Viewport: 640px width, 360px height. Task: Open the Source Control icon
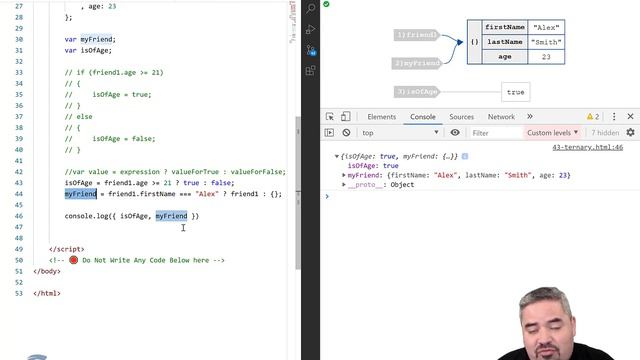point(311,50)
